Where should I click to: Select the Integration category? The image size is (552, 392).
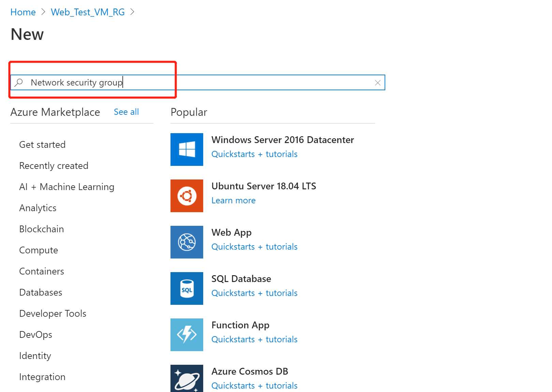42,377
